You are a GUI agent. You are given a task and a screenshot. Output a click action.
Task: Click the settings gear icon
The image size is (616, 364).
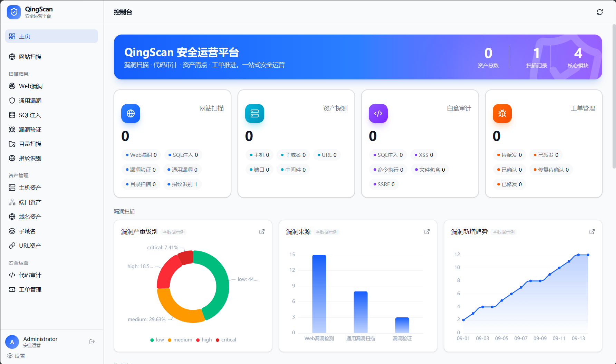click(x=10, y=356)
